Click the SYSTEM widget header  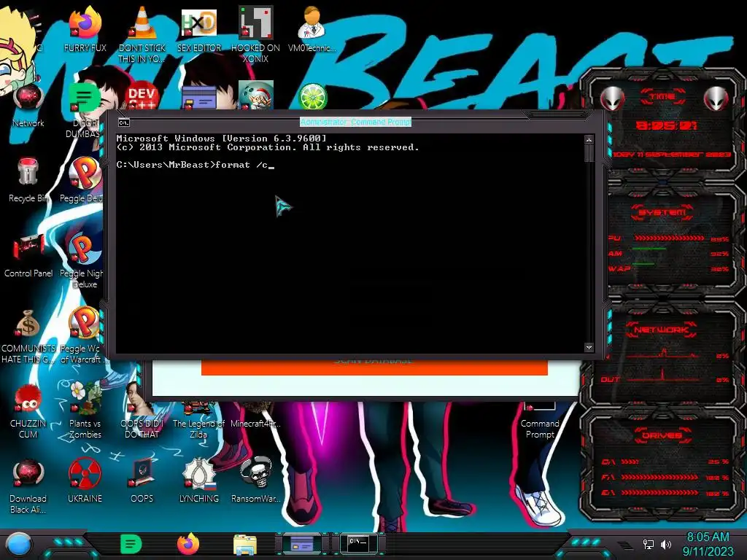662,212
